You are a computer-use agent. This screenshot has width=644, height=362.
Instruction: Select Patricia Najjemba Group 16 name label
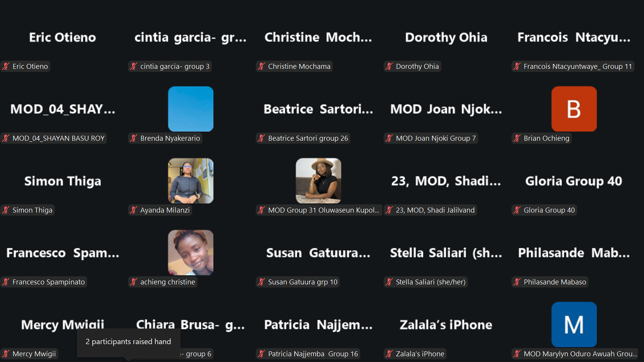[313, 354]
